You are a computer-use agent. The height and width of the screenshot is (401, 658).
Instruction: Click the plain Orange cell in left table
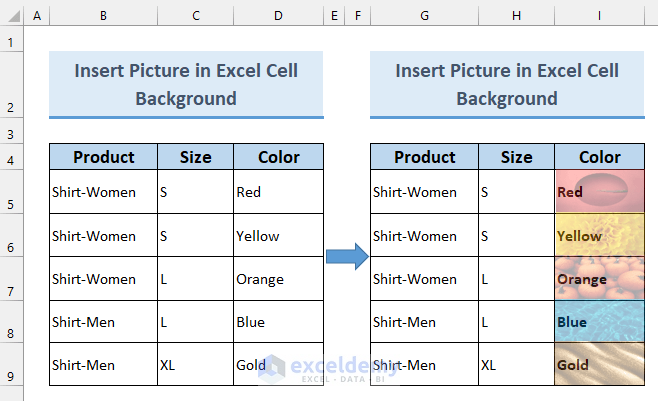[278, 279]
